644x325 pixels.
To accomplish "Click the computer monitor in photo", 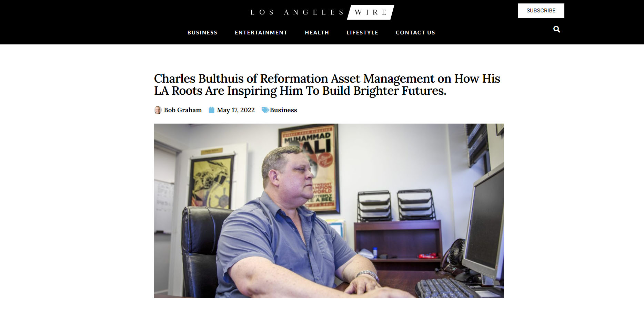I will click(483, 224).
